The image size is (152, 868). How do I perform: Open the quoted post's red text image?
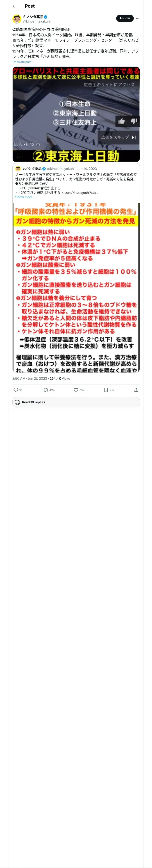pos(76,288)
